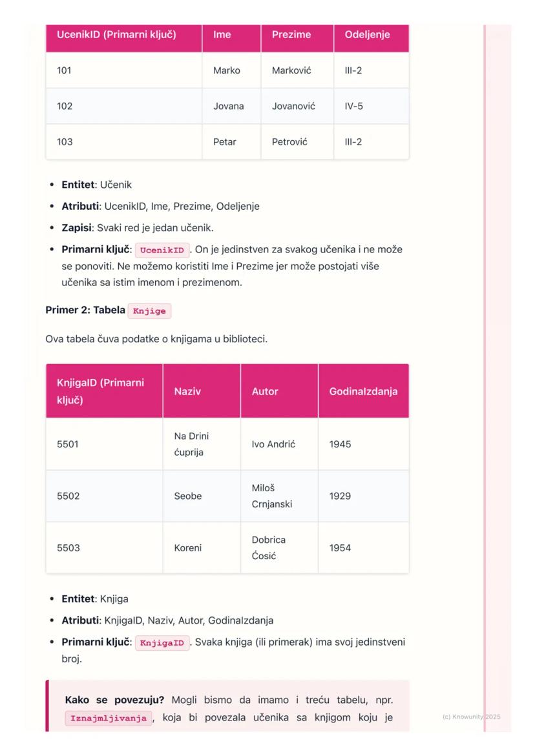This screenshot has width=535, height=756.
Task: Click the "Autor" column header
Action: click(265, 391)
